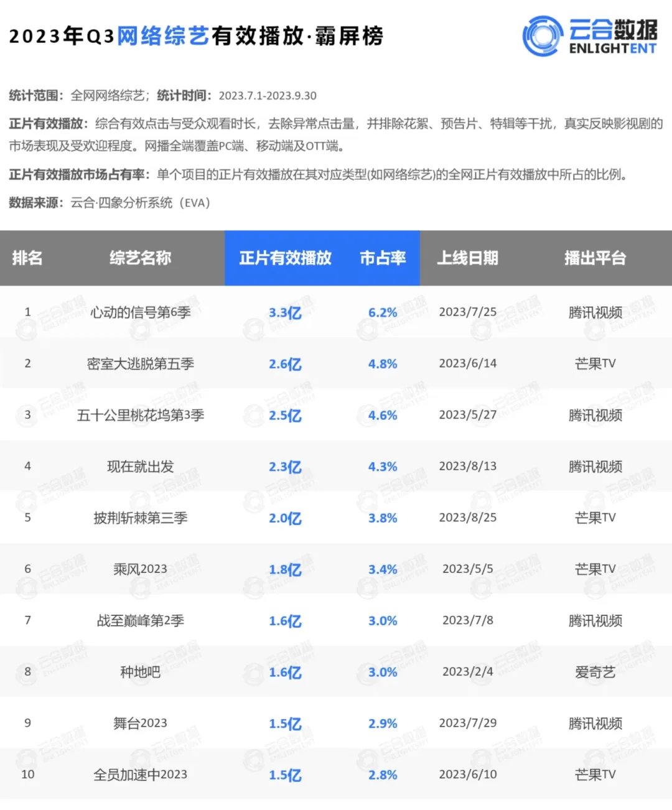The width and height of the screenshot is (672, 810).
Task: Click 芒果TV platform for 全员加速中2023
Action: pyautogui.click(x=595, y=775)
